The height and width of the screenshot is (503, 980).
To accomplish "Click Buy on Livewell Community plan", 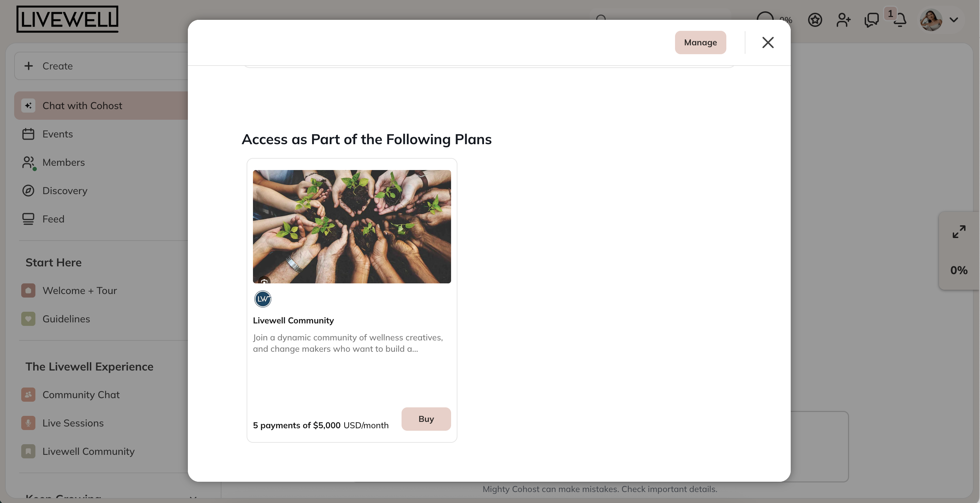I will 426,419.
